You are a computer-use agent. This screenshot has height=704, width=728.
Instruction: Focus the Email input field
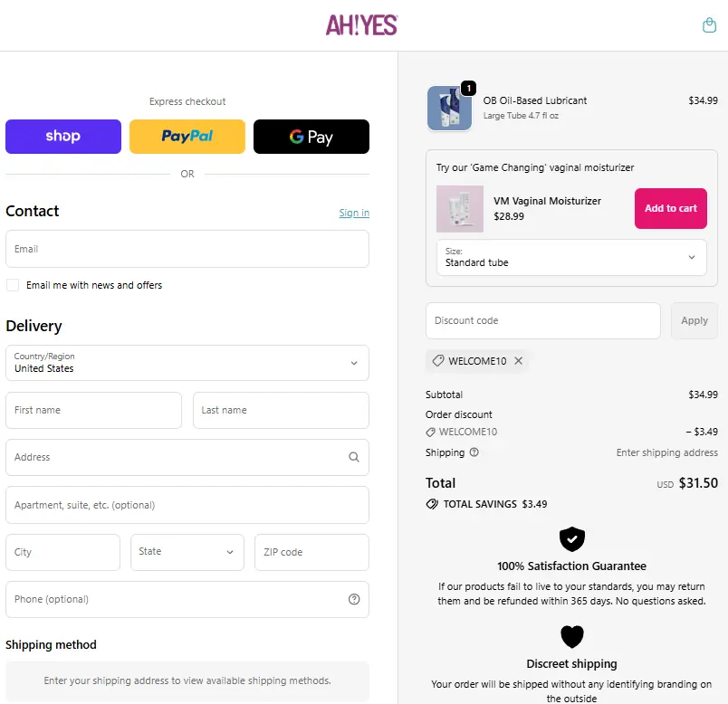187,249
